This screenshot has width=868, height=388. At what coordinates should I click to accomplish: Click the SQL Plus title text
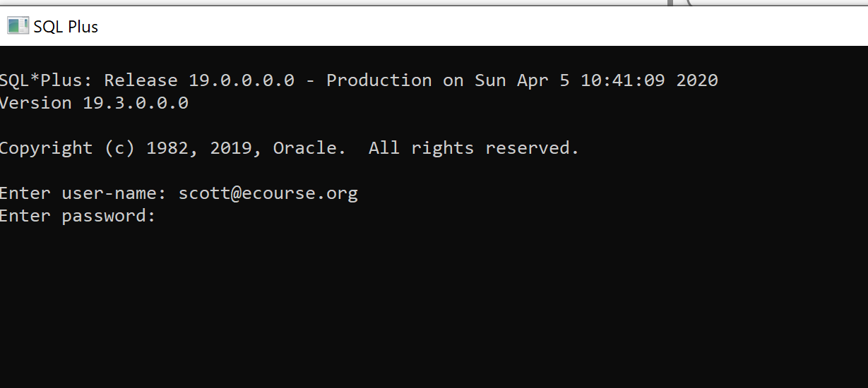click(x=66, y=27)
